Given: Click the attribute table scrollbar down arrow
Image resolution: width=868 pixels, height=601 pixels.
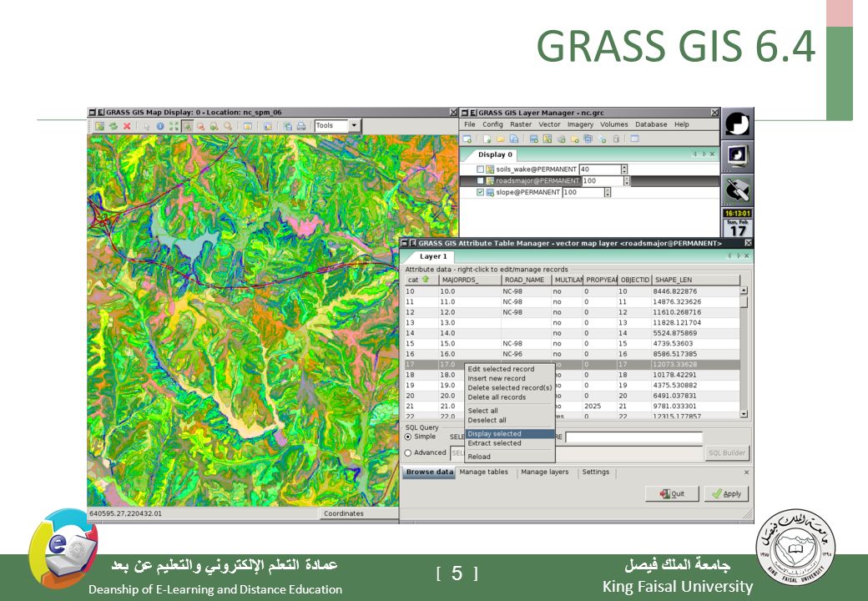Looking at the screenshot, I should (744, 414).
